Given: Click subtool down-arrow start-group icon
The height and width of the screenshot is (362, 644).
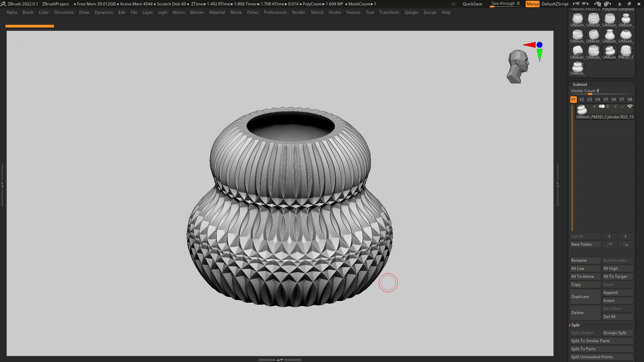Looking at the screenshot, I should (595, 107).
